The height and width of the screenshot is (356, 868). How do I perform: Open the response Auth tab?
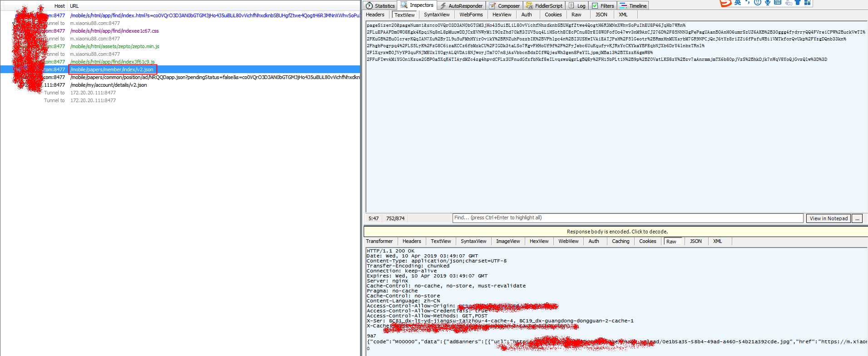tap(594, 241)
